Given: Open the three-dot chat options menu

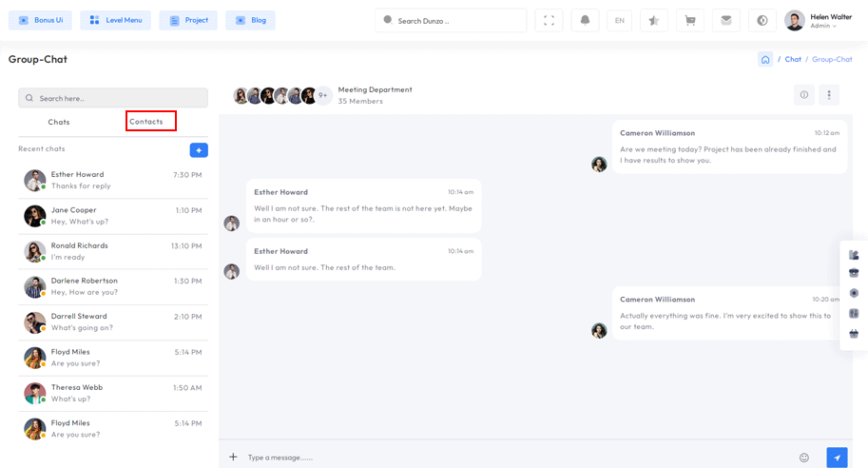Looking at the screenshot, I should 829,95.
